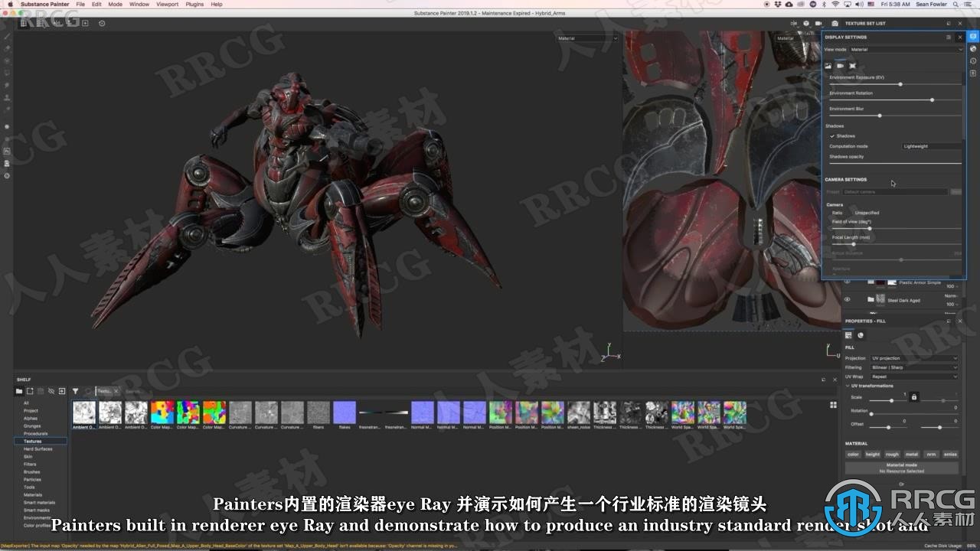Image resolution: width=980 pixels, height=551 pixels.
Task: Open the environment image tab icon in Display Settings
Action: pos(828,65)
